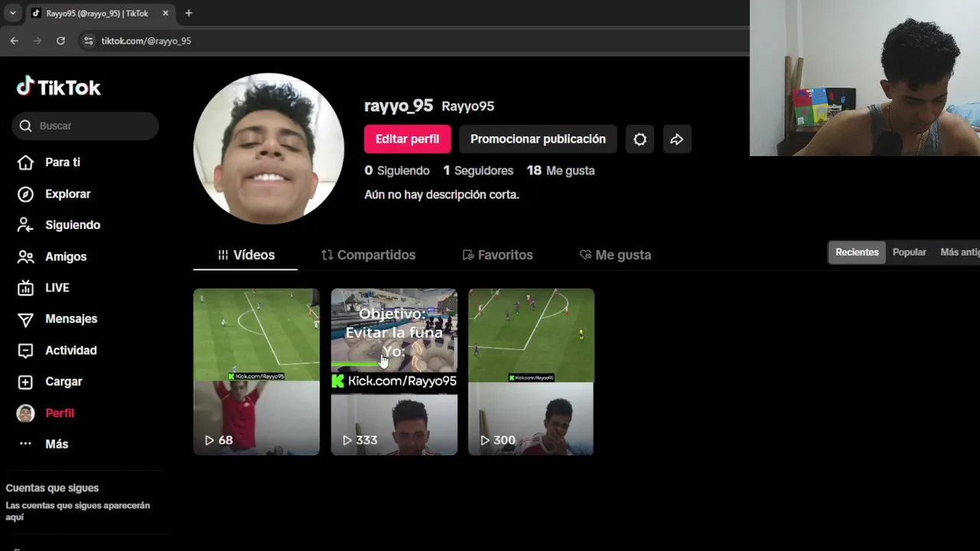Focus the Buscar search field
The height and width of the screenshot is (551, 980).
(85, 126)
